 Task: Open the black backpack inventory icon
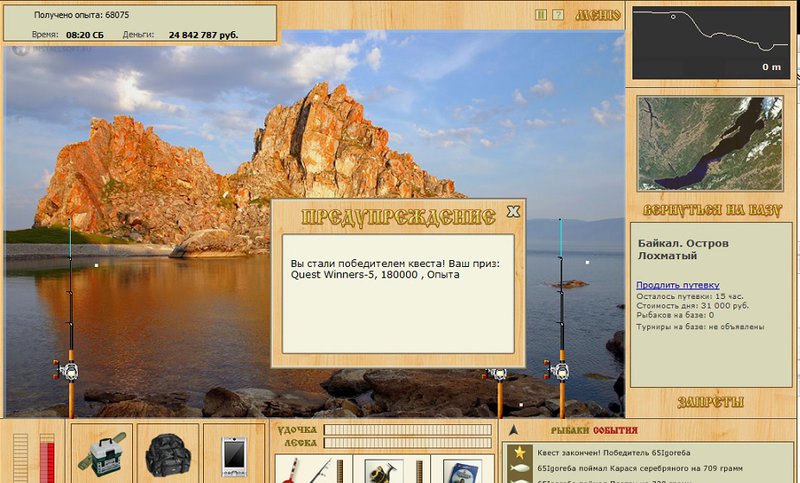[168, 453]
